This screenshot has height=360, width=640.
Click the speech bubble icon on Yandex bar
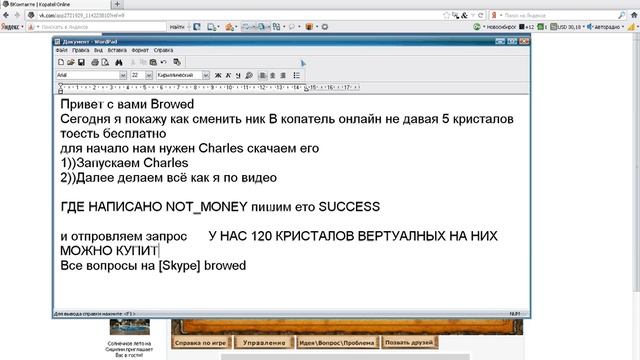pyautogui.click(x=291, y=27)
